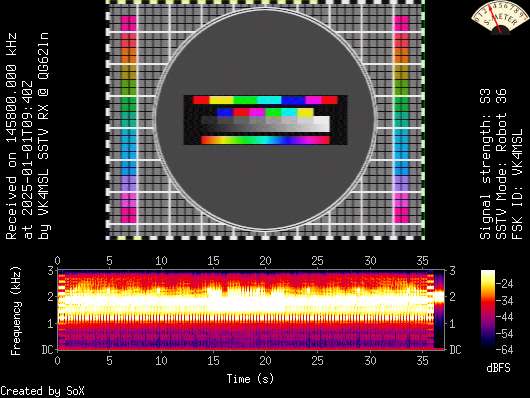The width and height of the screenshot is (530, 398).
Task: Click the gray circle in test pattern
Action: 265,119
